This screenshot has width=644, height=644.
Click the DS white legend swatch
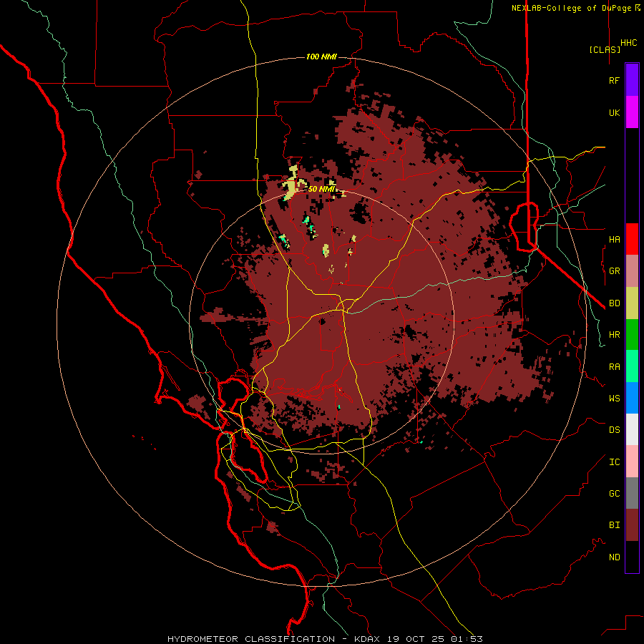632,429
